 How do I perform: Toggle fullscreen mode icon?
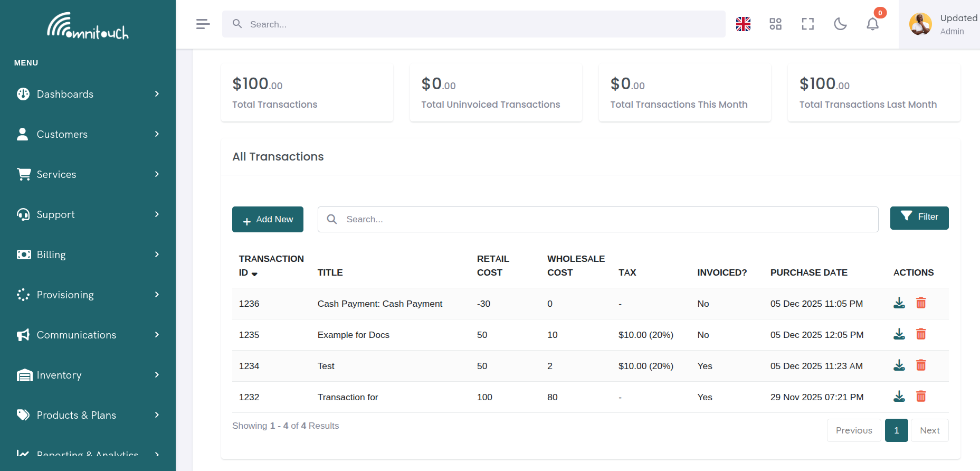coord(807,24)
